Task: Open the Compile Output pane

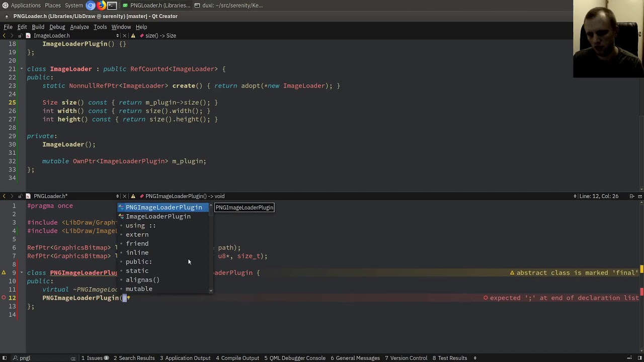Action: click(x=237, y=358)
